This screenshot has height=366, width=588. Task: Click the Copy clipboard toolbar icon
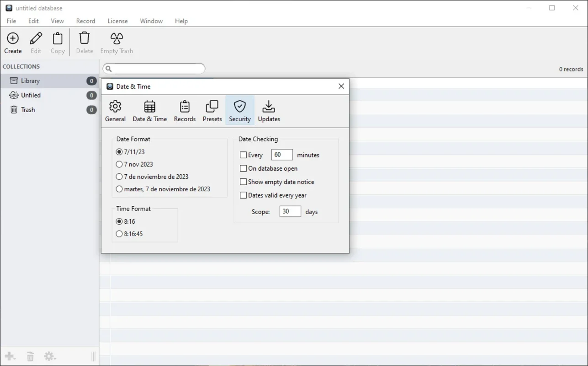click(58, 38)
